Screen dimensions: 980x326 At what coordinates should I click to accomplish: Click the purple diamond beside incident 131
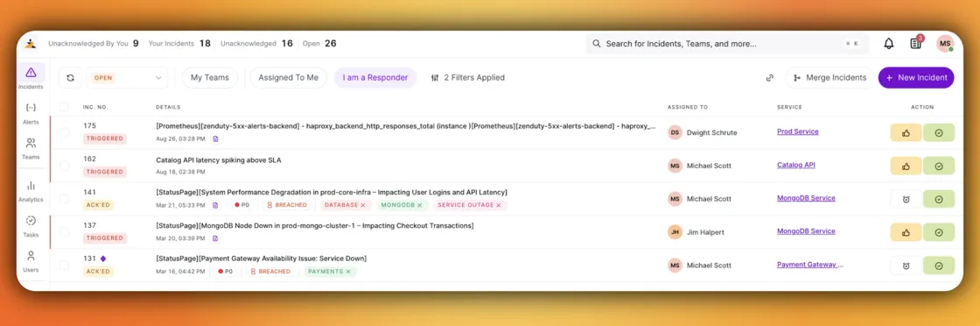pyautogui.click(x=103, y=259)
